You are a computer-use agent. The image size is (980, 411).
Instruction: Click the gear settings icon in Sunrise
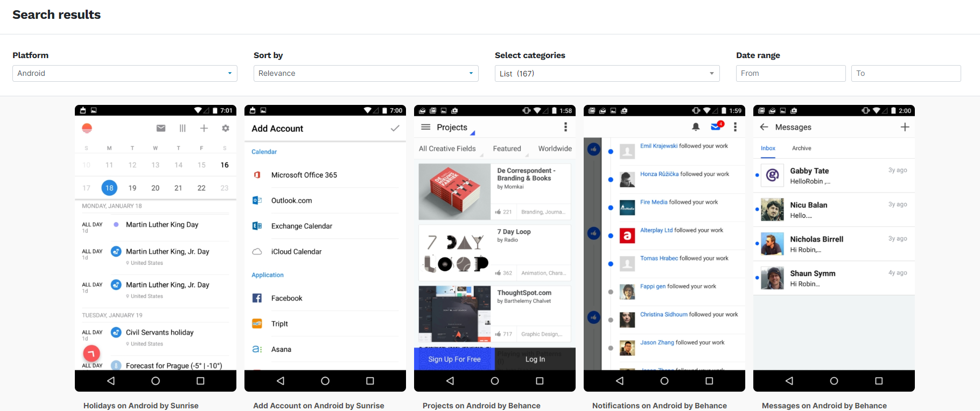pos(226,128)
